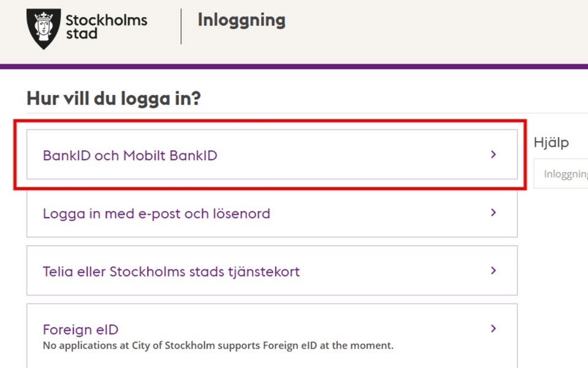Viewport: 588px width, 368px height.
Task: Choose Logga in med e-post och lösenord
Action: (156, 214)
